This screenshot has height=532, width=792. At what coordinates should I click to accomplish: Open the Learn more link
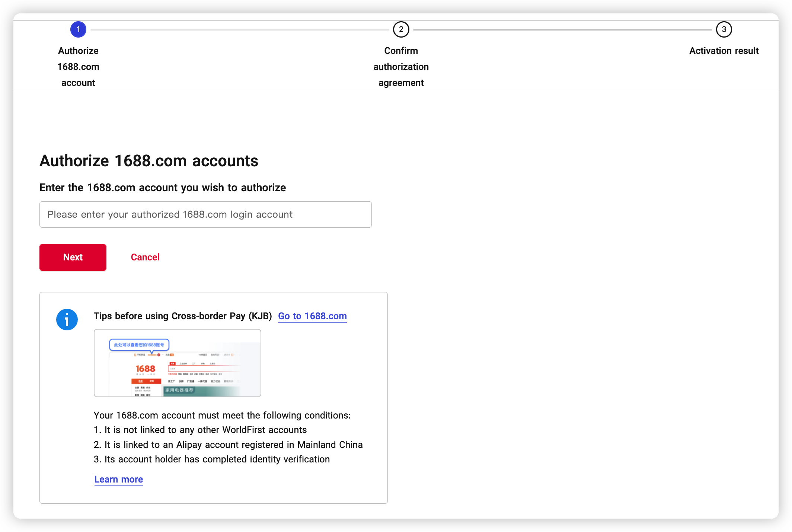click(118, 480)
